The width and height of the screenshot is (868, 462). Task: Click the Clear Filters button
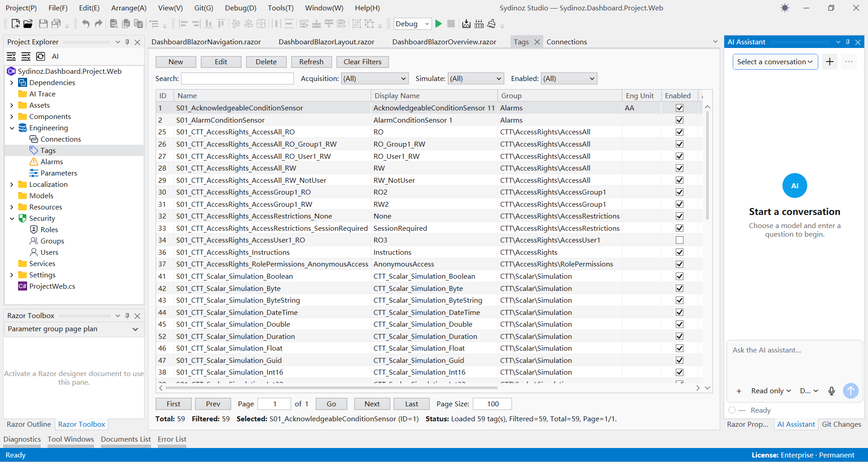[x=362, y=62]
